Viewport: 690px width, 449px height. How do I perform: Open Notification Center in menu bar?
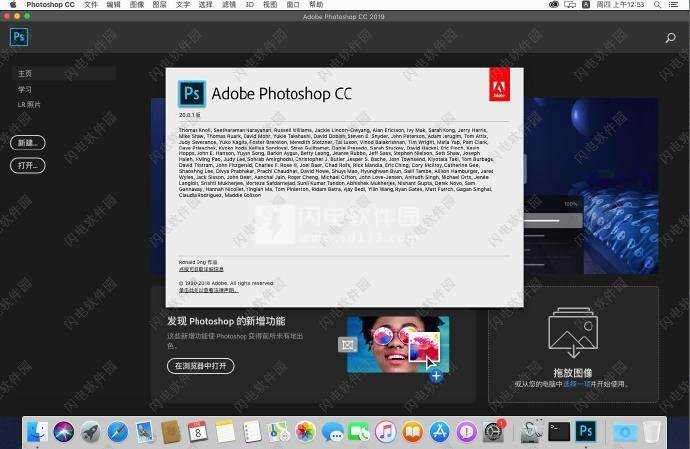click(673, 4)
